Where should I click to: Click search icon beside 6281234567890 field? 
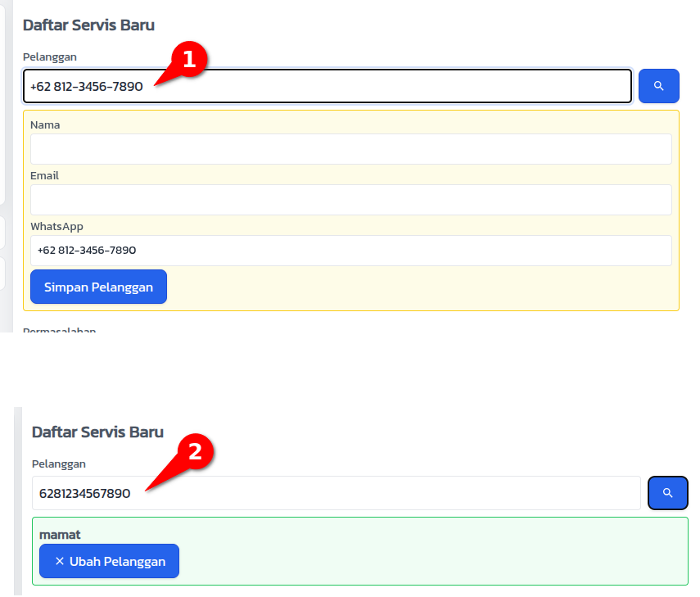coord(667,493)
